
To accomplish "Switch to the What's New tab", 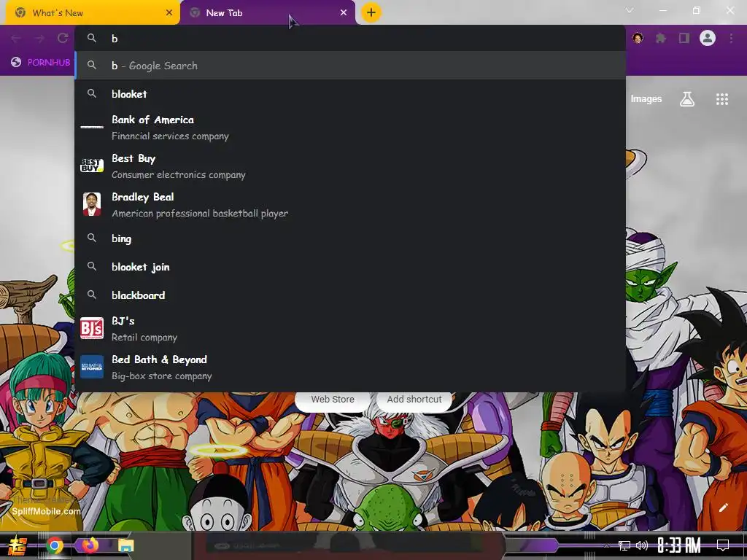I will tap(92, 12).
